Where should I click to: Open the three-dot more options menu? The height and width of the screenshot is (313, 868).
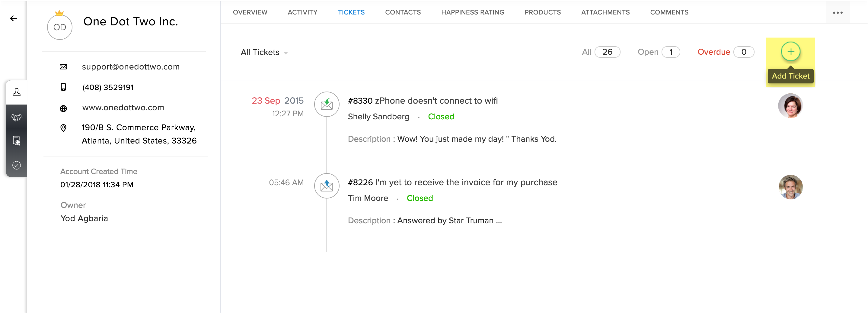pos(837,13)
